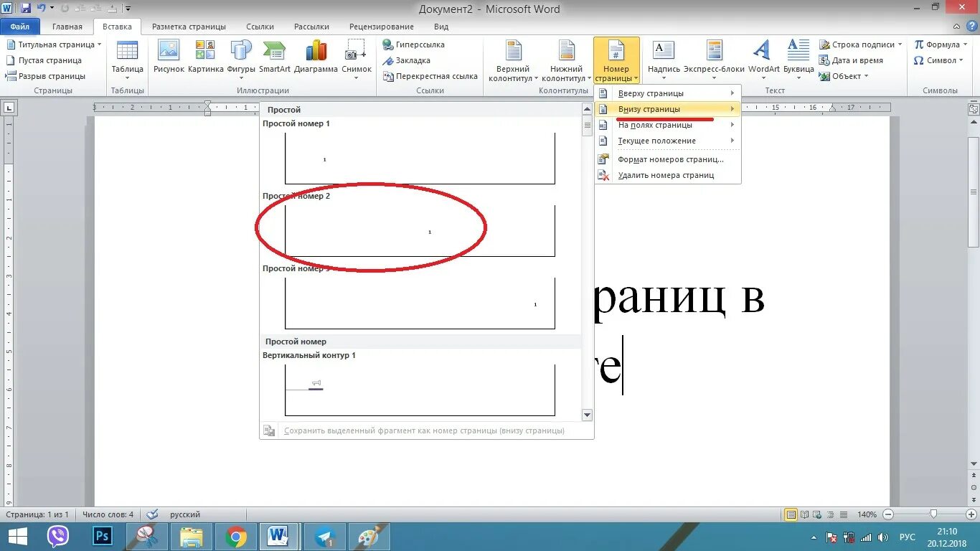Switch to the Рецензирование tab
980x551 pixels.
382,27
